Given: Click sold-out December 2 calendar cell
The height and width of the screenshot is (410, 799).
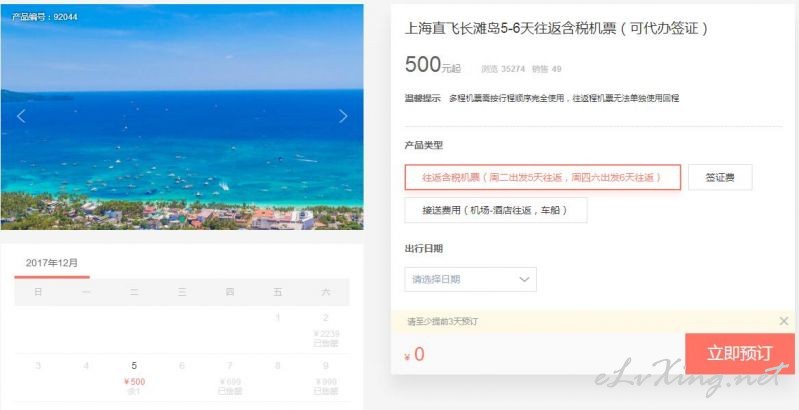Looking at the screenshot, I should (x=326, y=330).
